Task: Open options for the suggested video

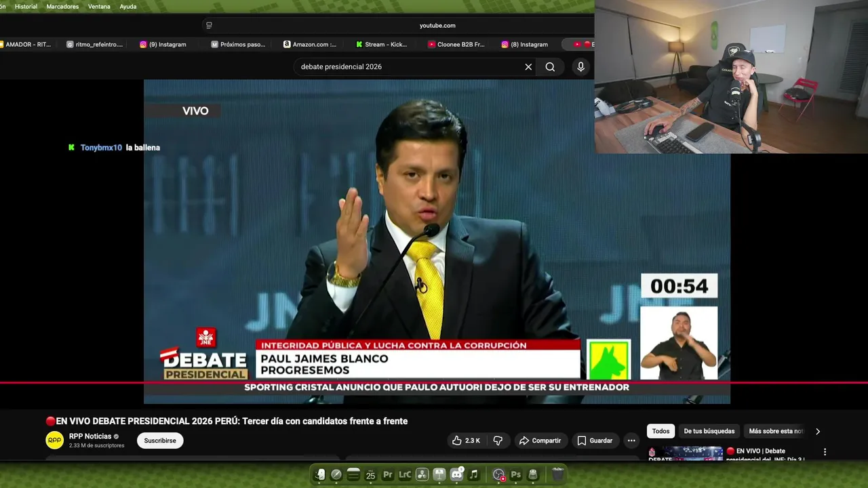Action: [825, 452]
